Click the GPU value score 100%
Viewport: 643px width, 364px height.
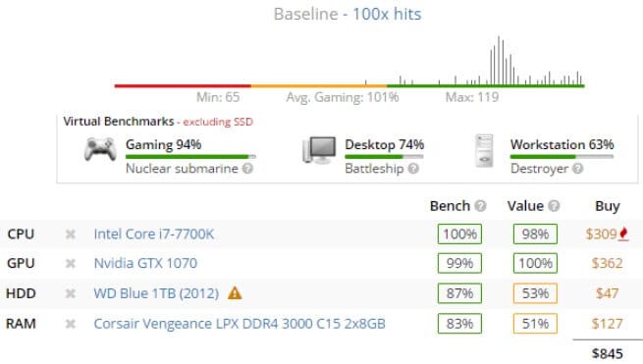click(x=535, y=263)
